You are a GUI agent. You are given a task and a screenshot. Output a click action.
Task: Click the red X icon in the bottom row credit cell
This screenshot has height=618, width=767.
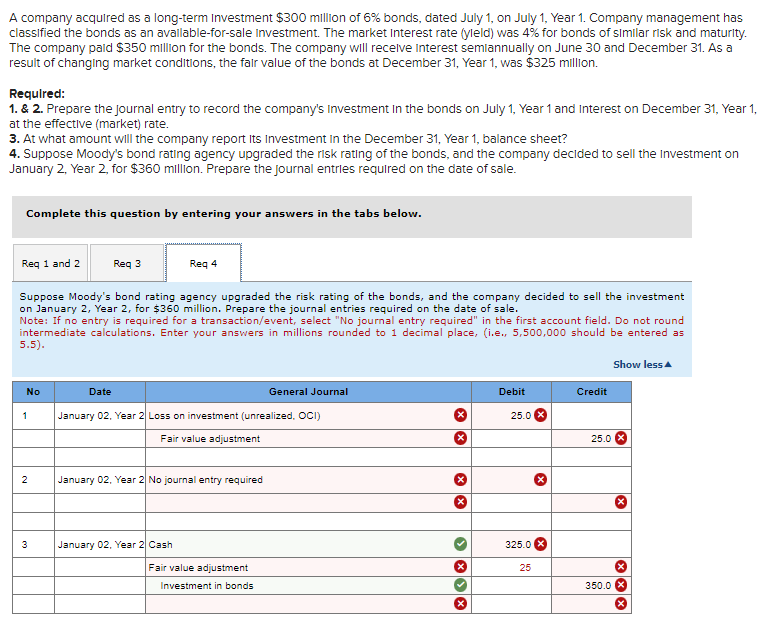[621, 603]
